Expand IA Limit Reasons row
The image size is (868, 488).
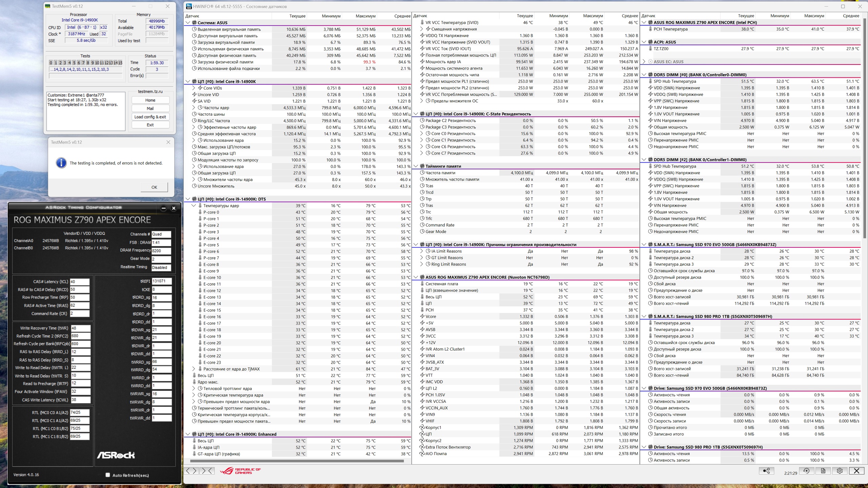click(x=421, y=251)
